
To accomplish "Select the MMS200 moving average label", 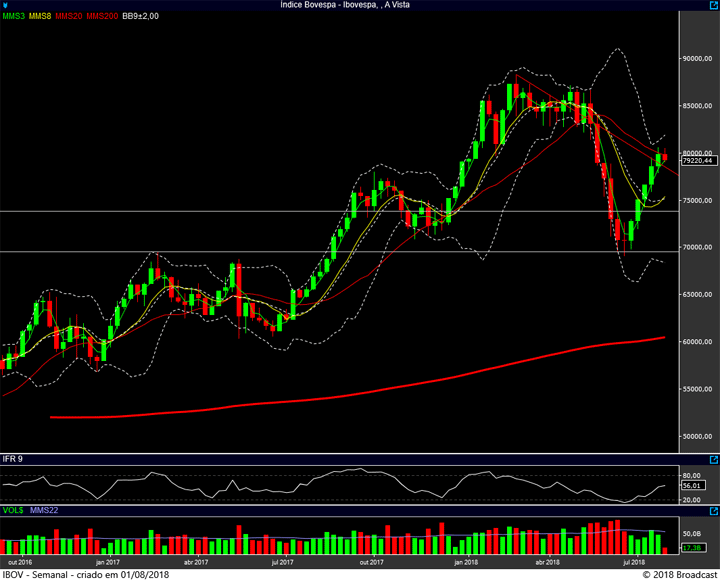I will pos(102,16).
